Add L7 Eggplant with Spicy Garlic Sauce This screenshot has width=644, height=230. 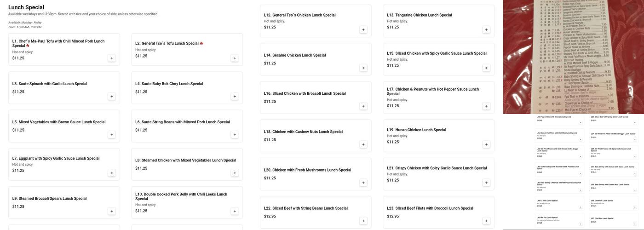(111, 173)
